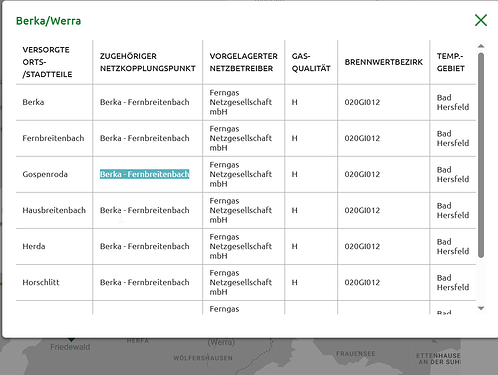Image resolution: width=498 pixels, height=375 pixels.
Task: Click the Brennwertbezirk column header
Action: pos(384,62)
